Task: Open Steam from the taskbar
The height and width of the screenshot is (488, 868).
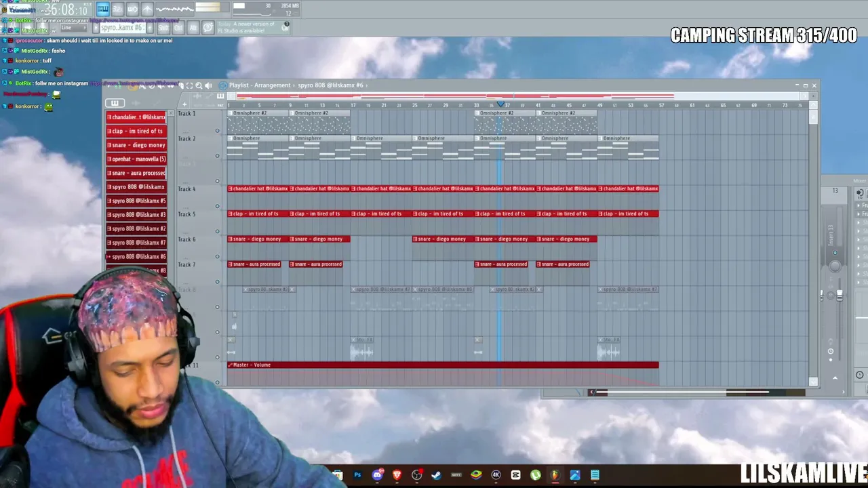Action: point(436,475)
